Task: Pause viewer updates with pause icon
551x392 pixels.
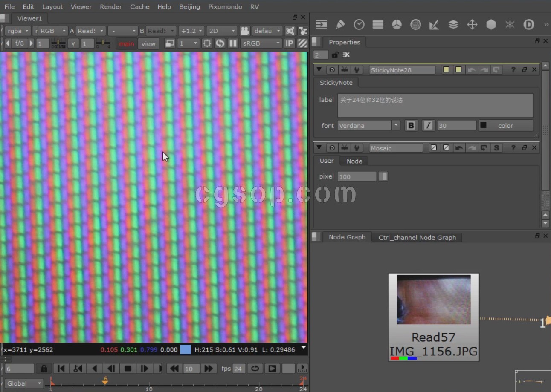Action: coord(233,43)
